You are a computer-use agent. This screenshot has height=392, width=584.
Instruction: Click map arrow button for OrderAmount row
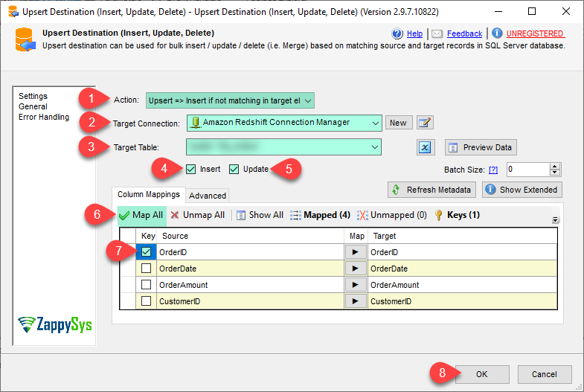click(x=355, y=285)
